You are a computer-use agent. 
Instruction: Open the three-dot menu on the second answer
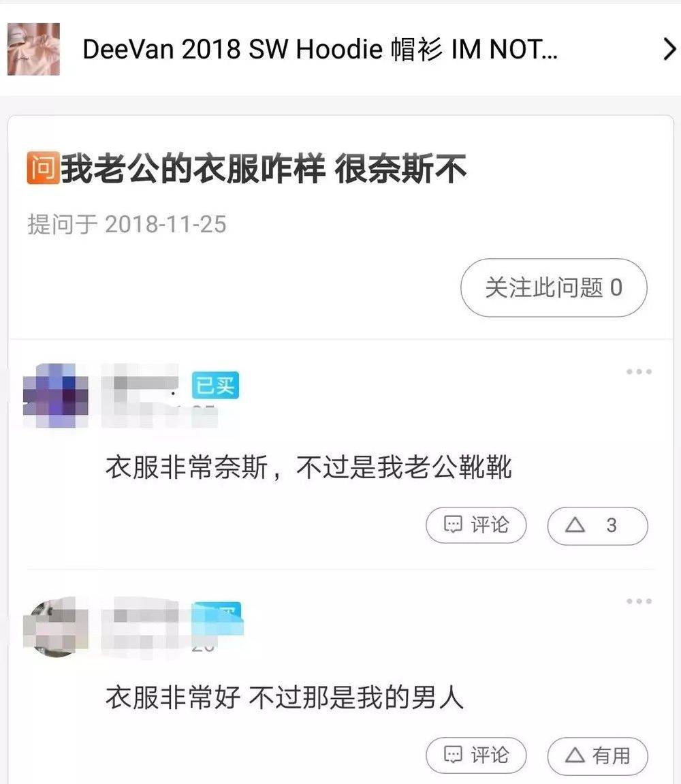[639, 601]
